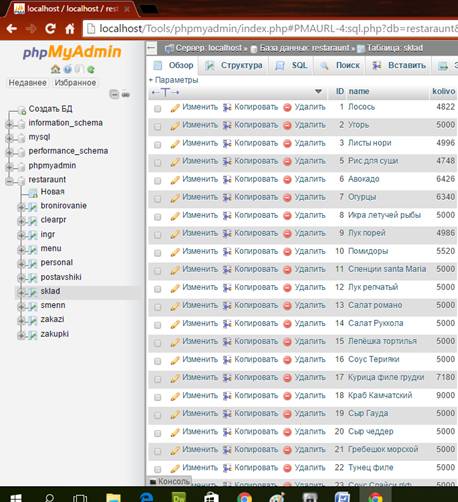The height and width of the screenshot is (502, 458).
Task: Select the checkbox for Сыр Гауда row
Action: click(x=158, y=415)
